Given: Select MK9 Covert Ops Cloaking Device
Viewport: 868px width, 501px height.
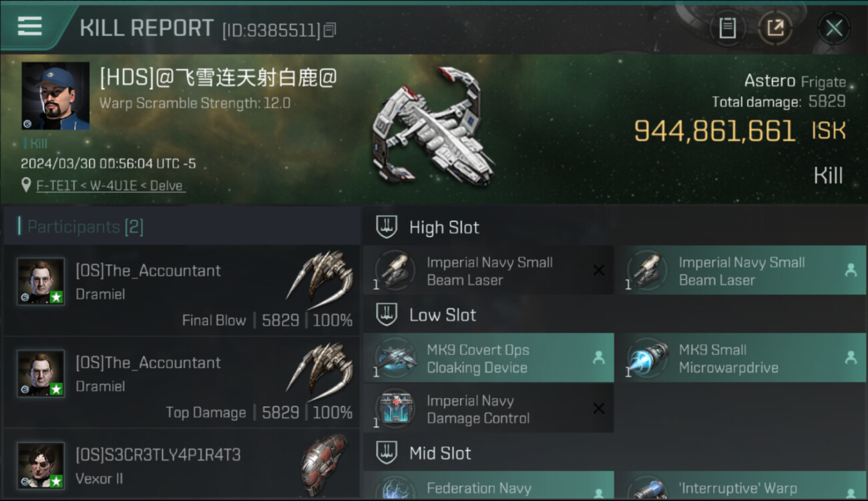Looking at the screenshot, I should click(488, 358).
